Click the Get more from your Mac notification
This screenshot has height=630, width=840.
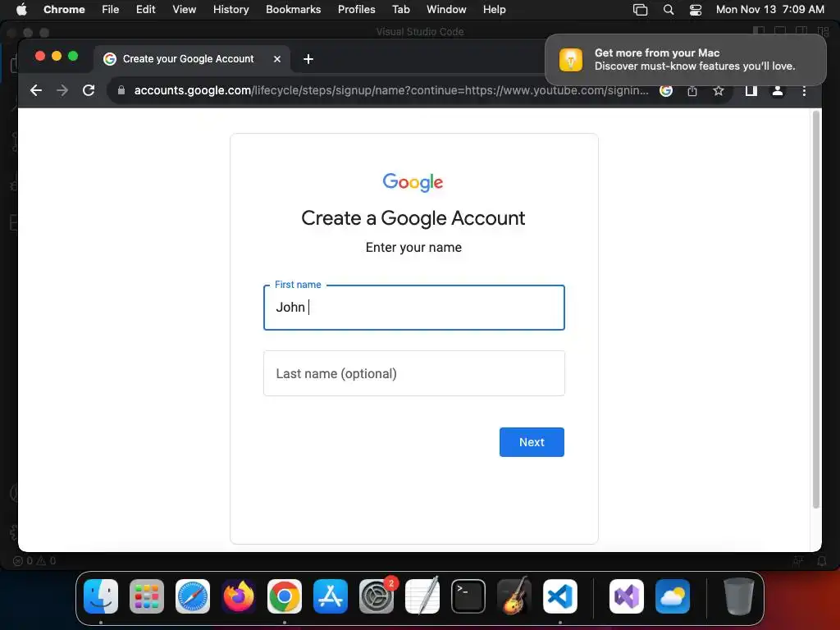pos(685,59)
